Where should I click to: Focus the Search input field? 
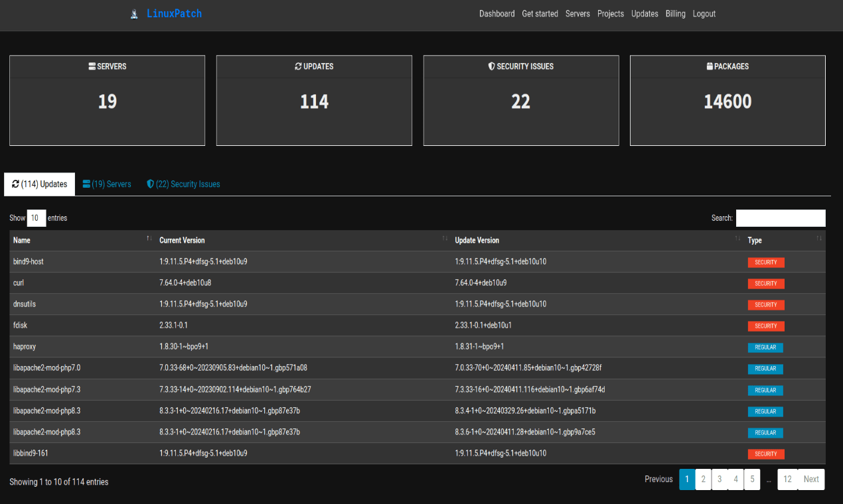tap(781, 218)
